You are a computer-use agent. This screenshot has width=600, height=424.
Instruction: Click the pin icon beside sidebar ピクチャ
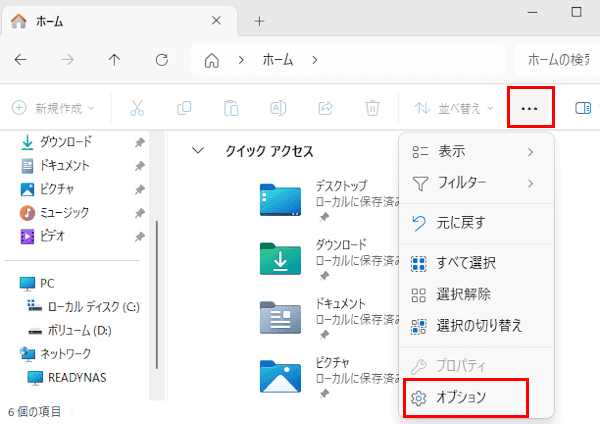tap(139, 189)
